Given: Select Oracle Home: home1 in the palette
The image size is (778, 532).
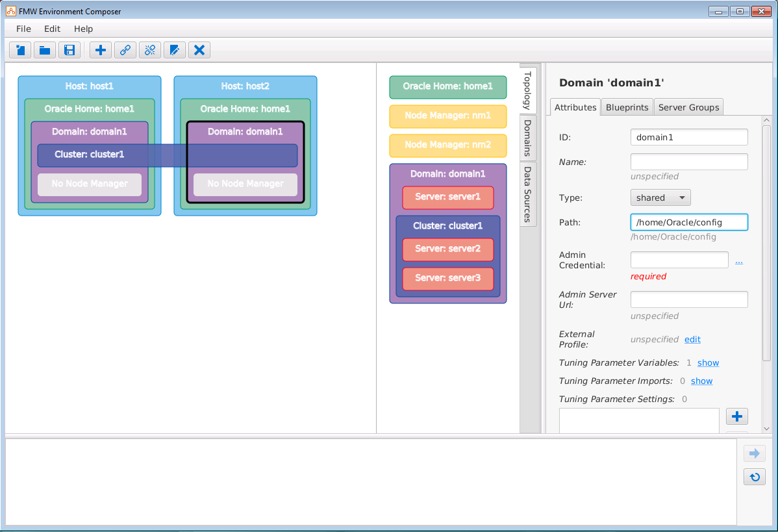Looking at the screenshot, I should point(448,87).
